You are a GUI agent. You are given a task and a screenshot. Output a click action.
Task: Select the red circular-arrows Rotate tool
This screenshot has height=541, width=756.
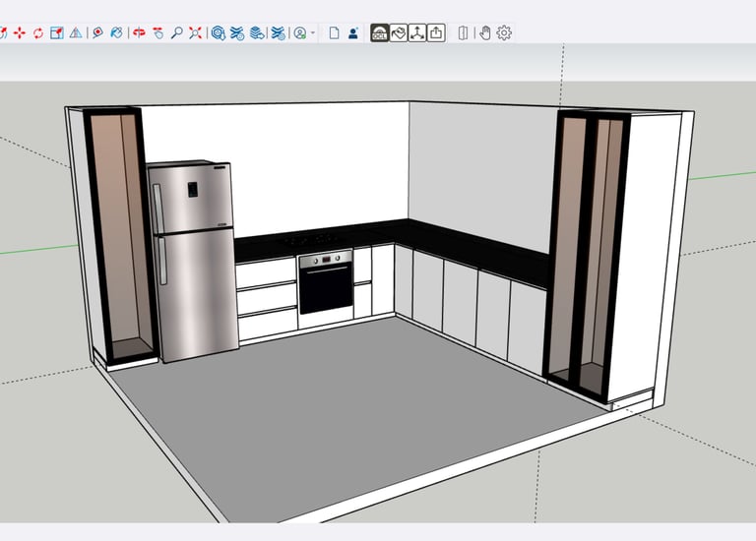coord(38,32)
